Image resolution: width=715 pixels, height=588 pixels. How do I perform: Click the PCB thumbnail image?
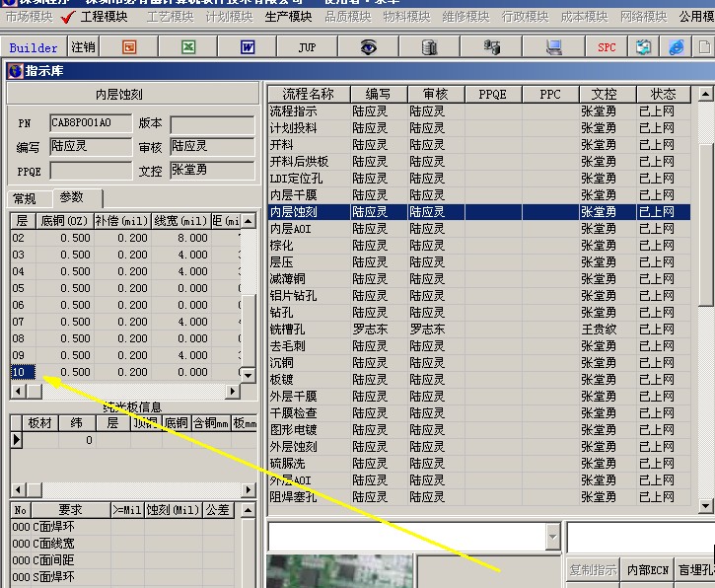tap(340, 571)
